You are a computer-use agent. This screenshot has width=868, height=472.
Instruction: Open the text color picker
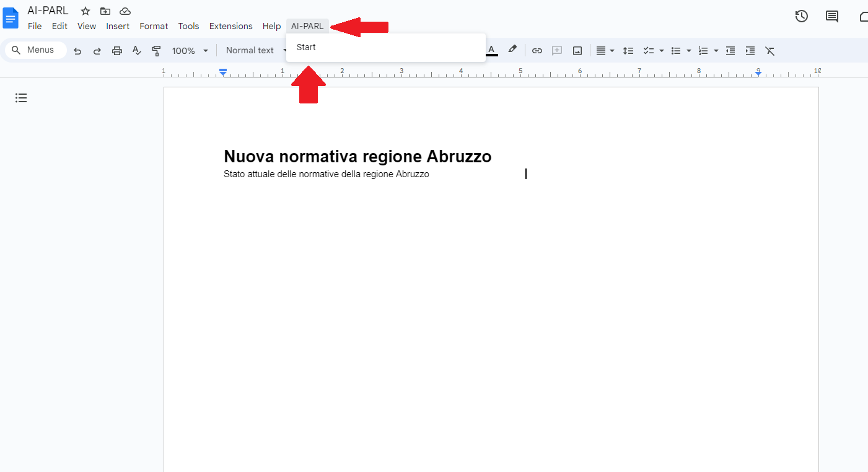pyautogui.click(x=491, y=50)
